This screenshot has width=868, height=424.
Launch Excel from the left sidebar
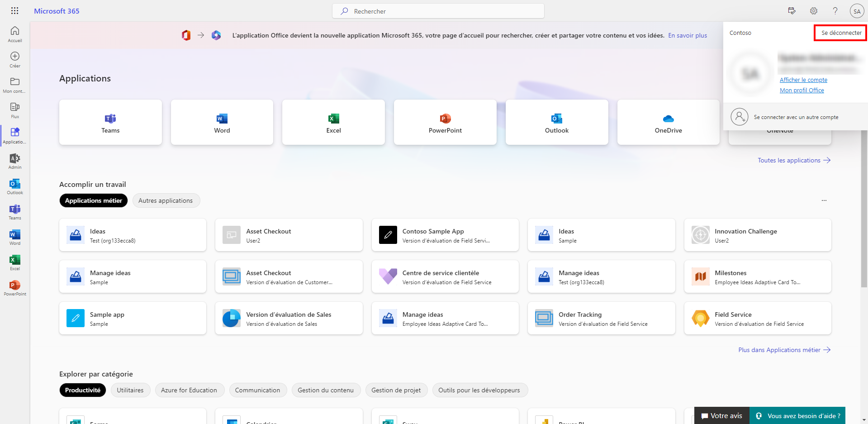[15, 262]
